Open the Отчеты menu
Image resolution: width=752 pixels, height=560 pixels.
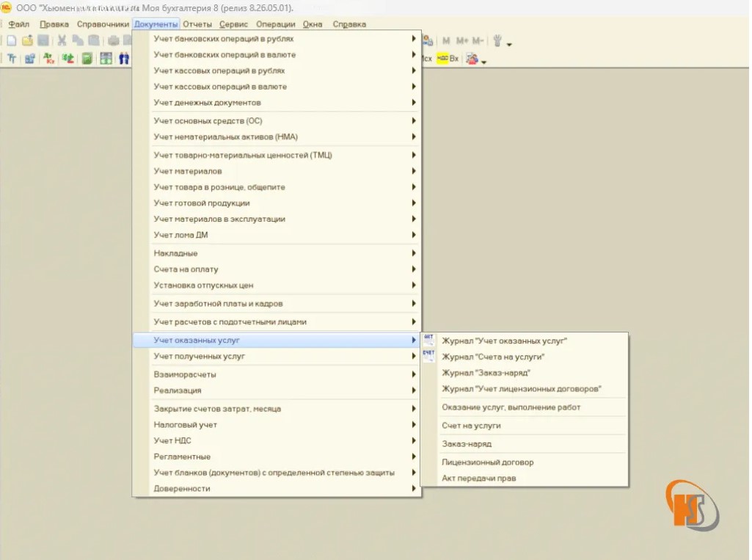click(197, 24)
